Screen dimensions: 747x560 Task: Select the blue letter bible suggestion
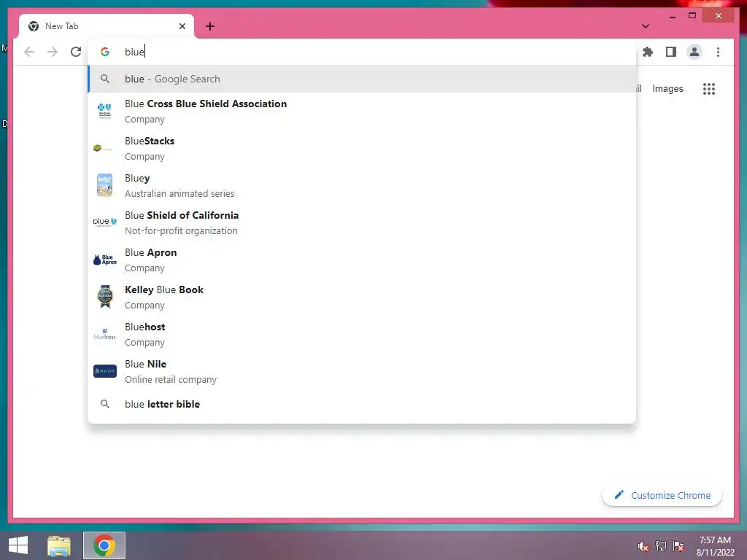coord(362,404)
